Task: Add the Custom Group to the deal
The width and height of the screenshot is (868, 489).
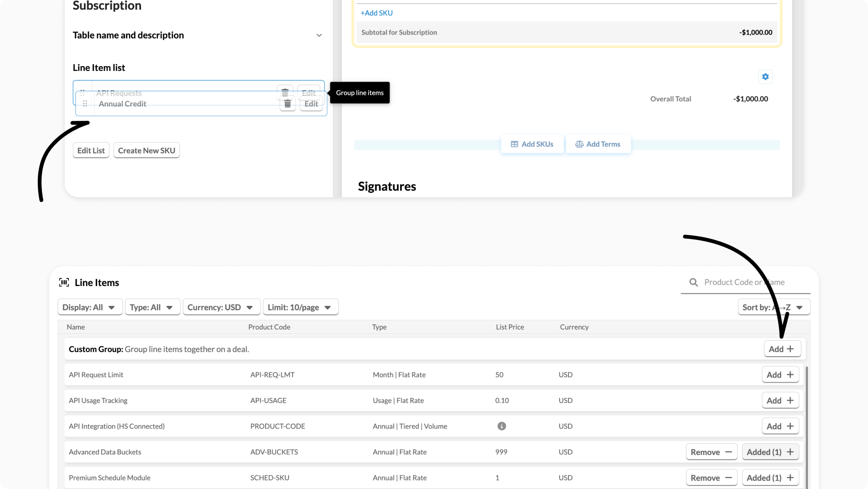Action: pos(781,349)
